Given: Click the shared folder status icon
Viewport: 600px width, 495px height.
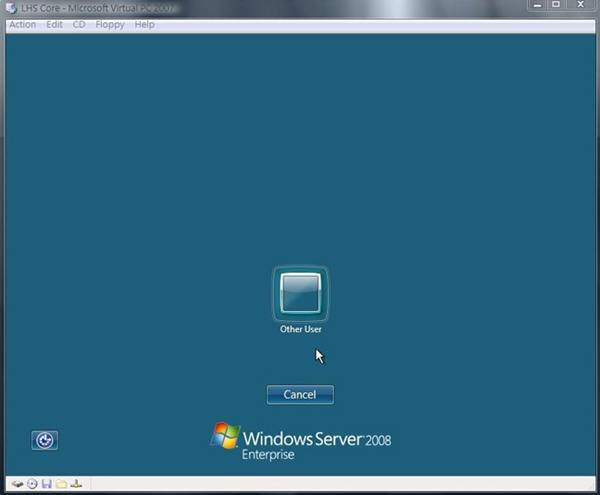Looking at the screenshot, I should (x=61, y=484).
